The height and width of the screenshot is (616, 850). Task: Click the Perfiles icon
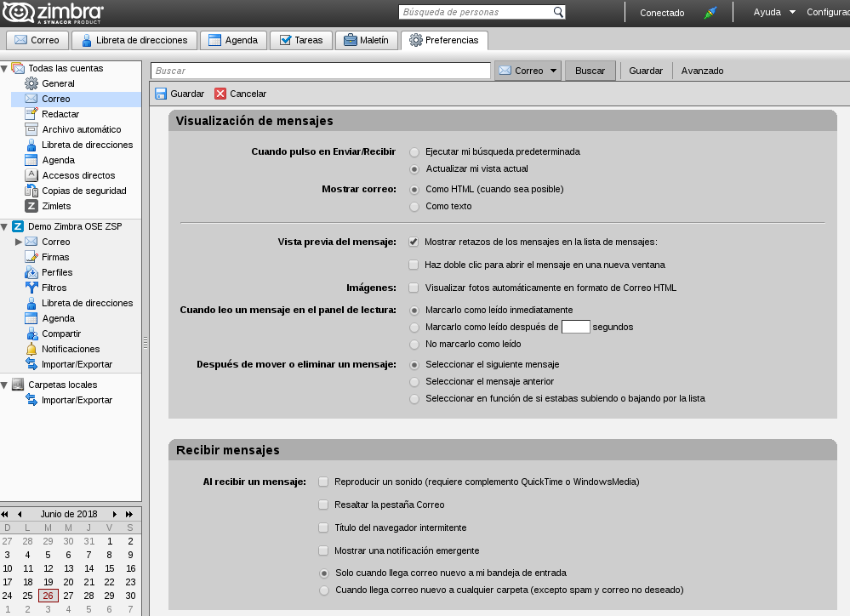pos(31,272)
